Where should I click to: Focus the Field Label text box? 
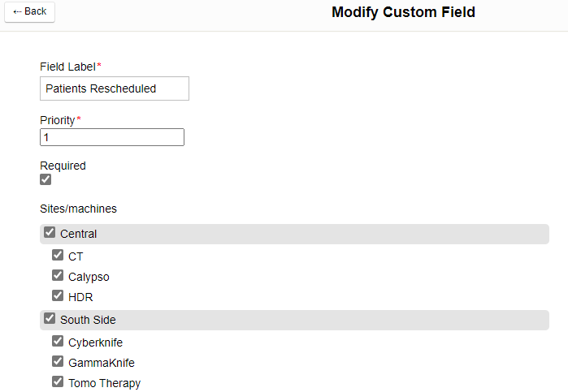click(115, 88)
